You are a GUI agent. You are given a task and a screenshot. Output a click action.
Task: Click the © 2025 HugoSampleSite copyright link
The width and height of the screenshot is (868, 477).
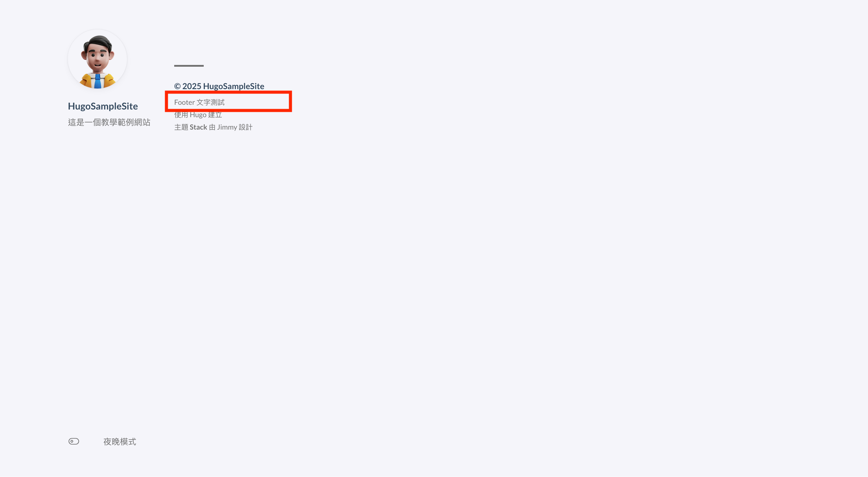click(219, 86)
